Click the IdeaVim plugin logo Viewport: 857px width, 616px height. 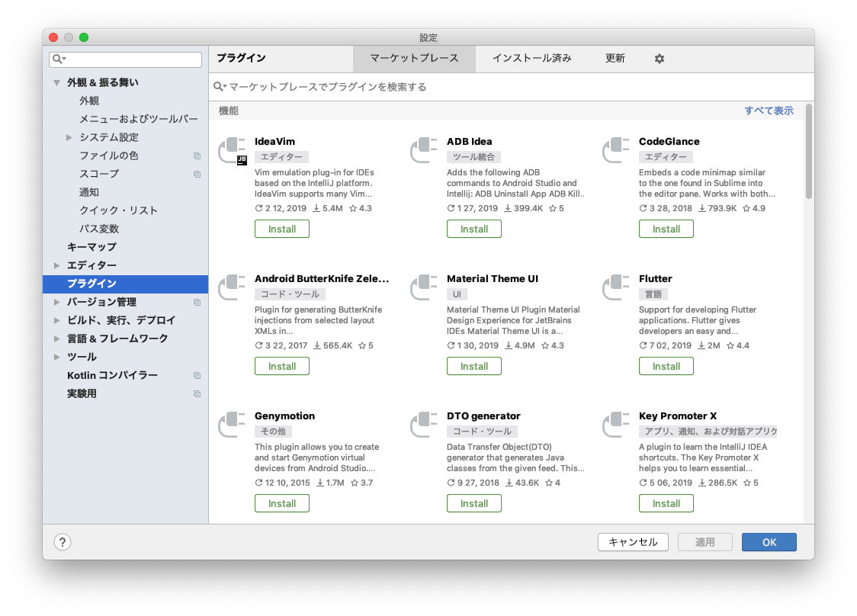click(x=231, y=151)
